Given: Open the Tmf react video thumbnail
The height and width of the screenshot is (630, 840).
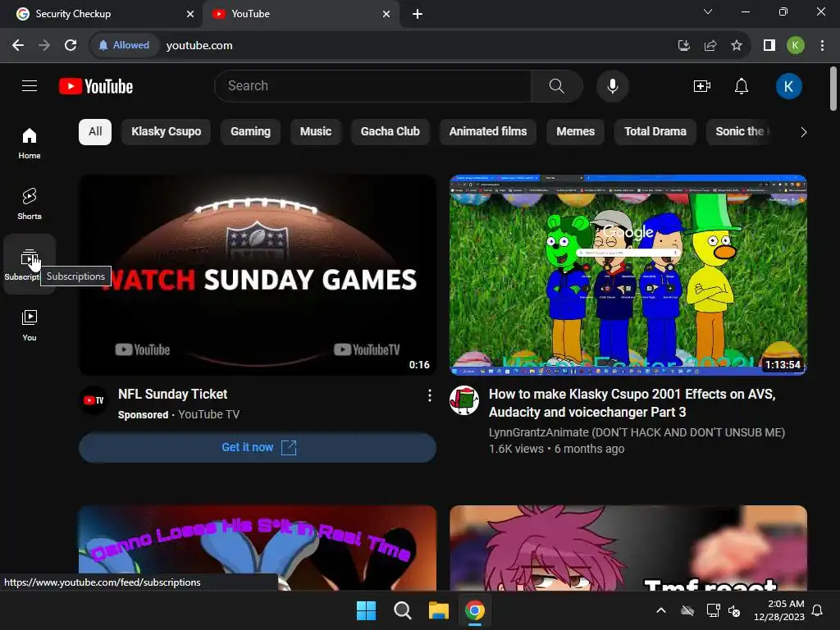Looking at the screenshot, I should [x=628, y=547].
